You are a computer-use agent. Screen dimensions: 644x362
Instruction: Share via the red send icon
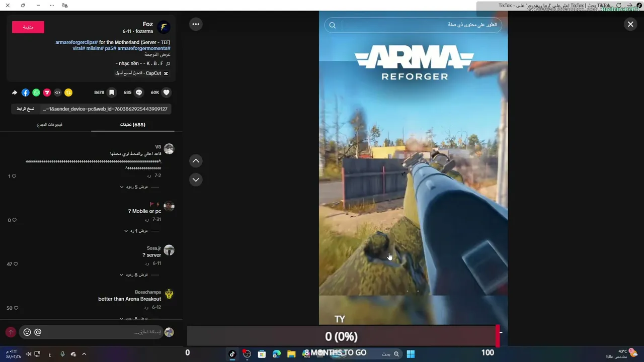(47, 93)
